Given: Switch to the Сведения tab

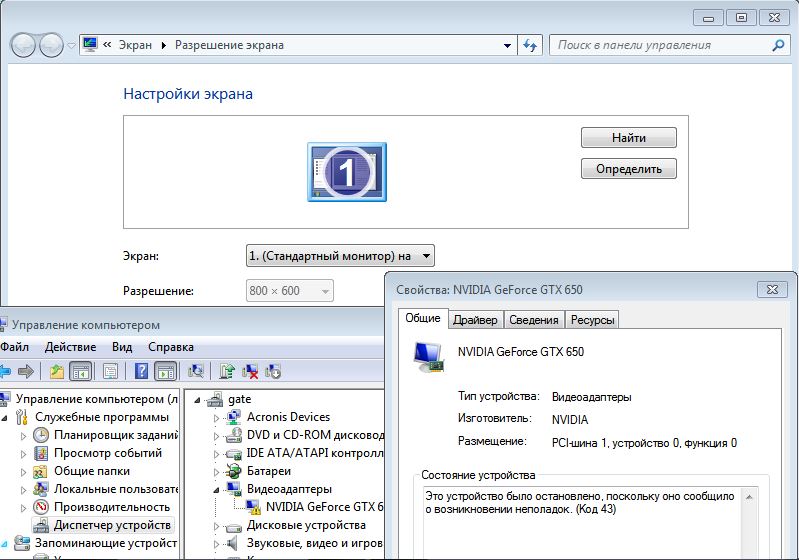Looking at the screenshot, I should pos(534,320).
